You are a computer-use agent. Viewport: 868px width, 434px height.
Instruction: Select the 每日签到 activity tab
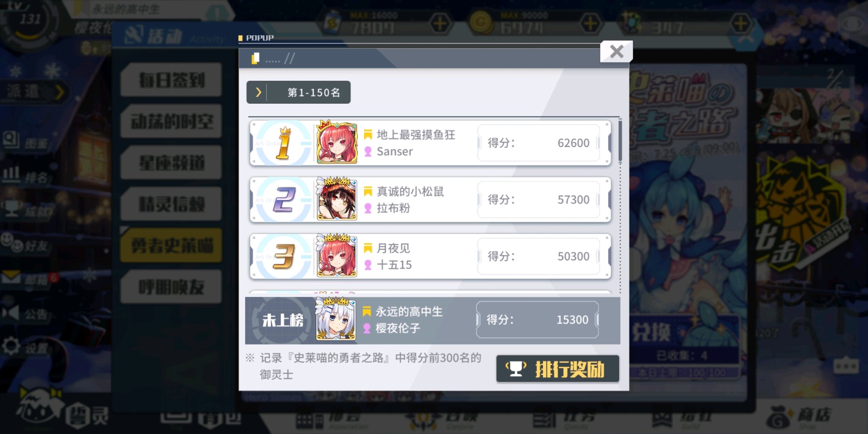pos(171,80)
